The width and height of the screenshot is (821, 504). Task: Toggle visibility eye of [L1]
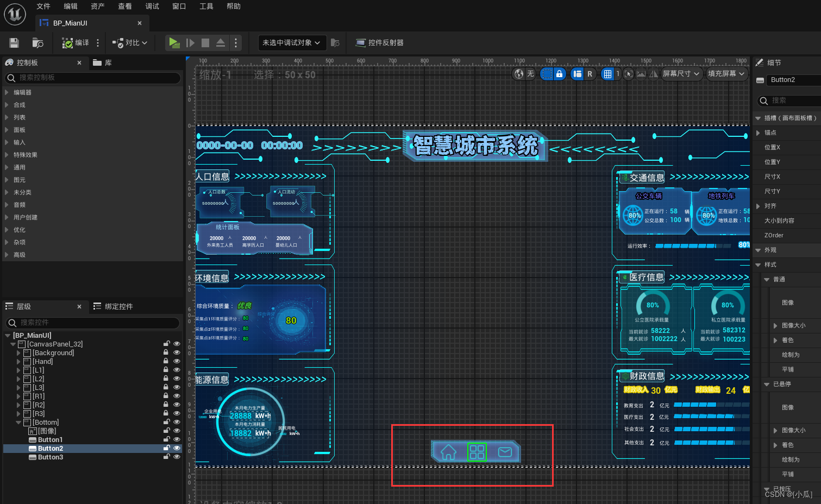tap(177, 370)
